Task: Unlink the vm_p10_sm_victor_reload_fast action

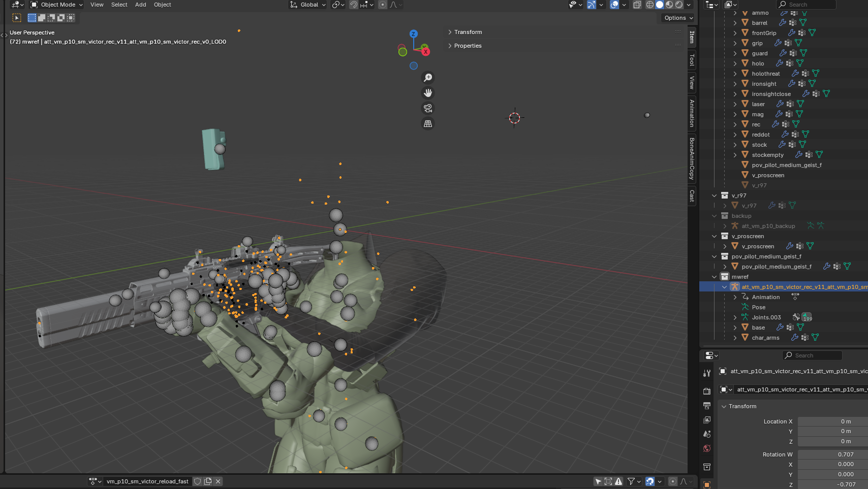Action: 218,481
